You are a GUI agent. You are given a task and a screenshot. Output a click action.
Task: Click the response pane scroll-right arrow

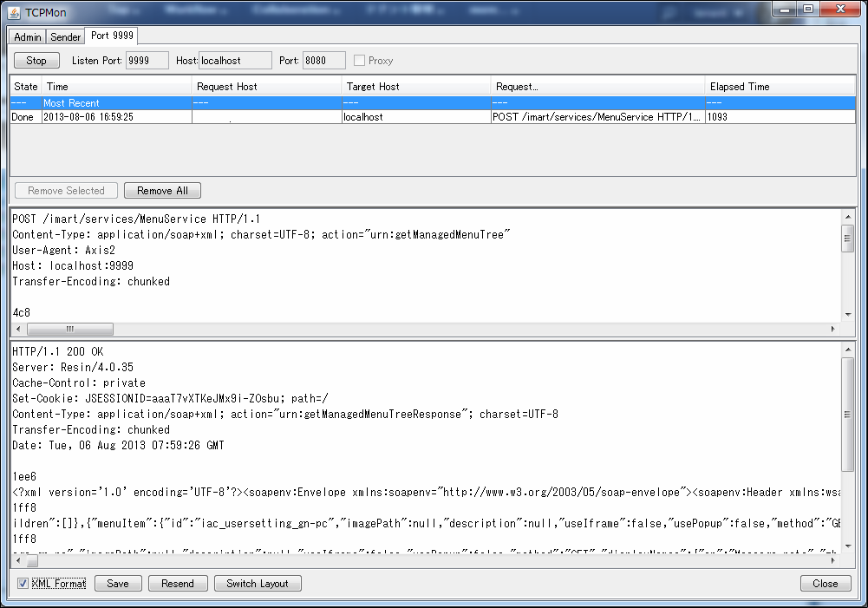coord(833,561)
